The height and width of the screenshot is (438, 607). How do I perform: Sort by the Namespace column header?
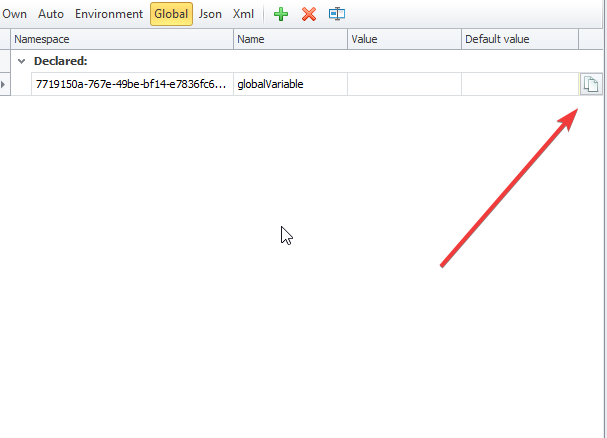[x=122, y=39]
